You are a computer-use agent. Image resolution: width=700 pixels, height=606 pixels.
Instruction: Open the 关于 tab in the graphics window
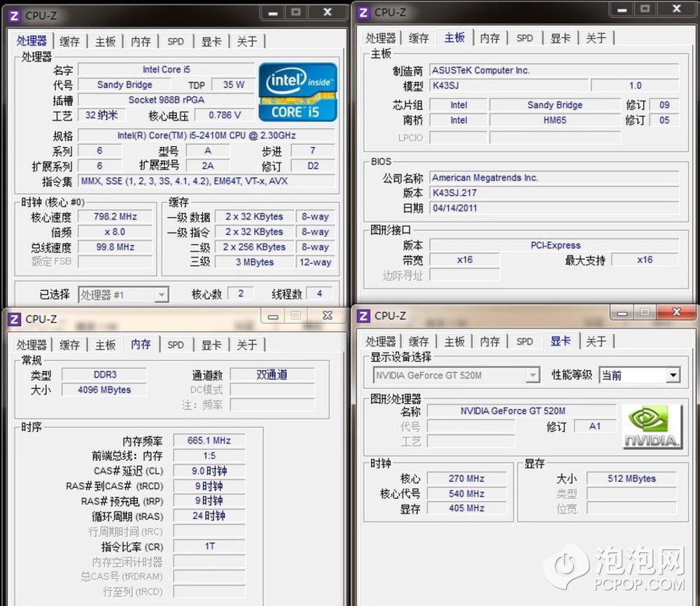pyautogui.click(x=596, y=341)
